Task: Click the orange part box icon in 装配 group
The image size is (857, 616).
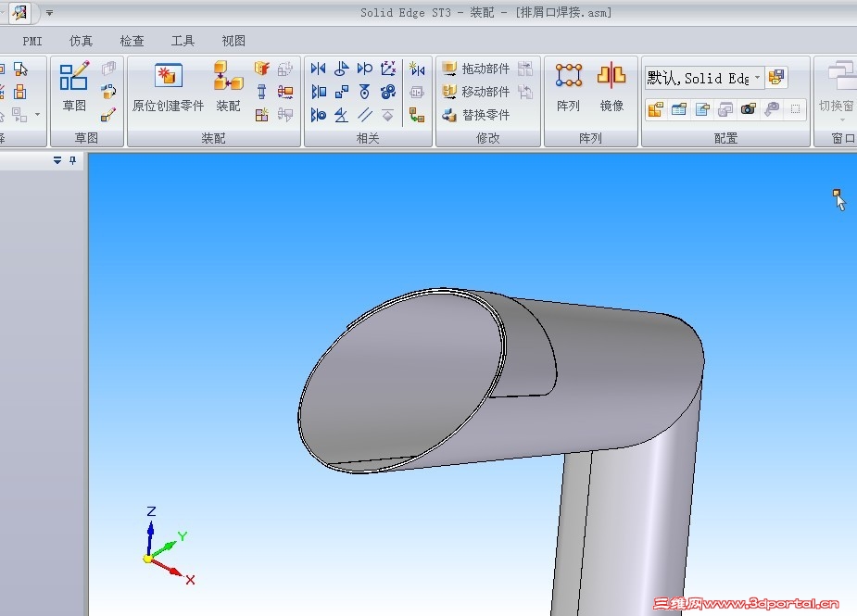Action: tap(262, 69)
